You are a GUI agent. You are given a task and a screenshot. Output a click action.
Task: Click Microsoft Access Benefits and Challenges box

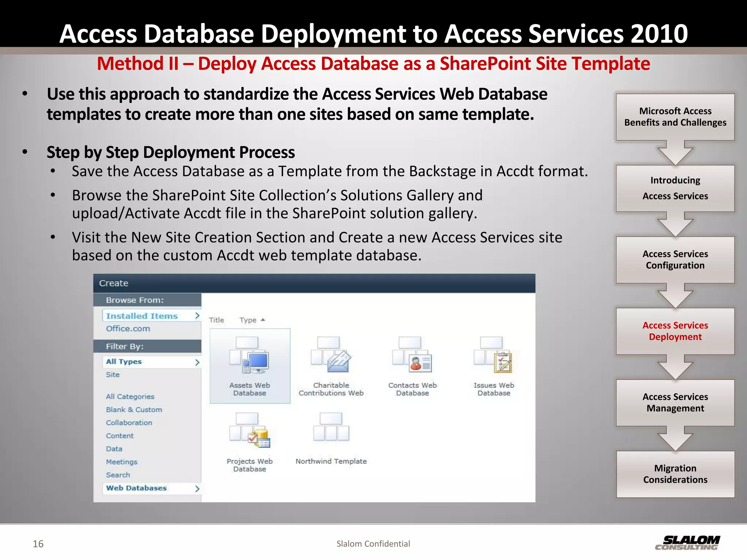point(675,117)
